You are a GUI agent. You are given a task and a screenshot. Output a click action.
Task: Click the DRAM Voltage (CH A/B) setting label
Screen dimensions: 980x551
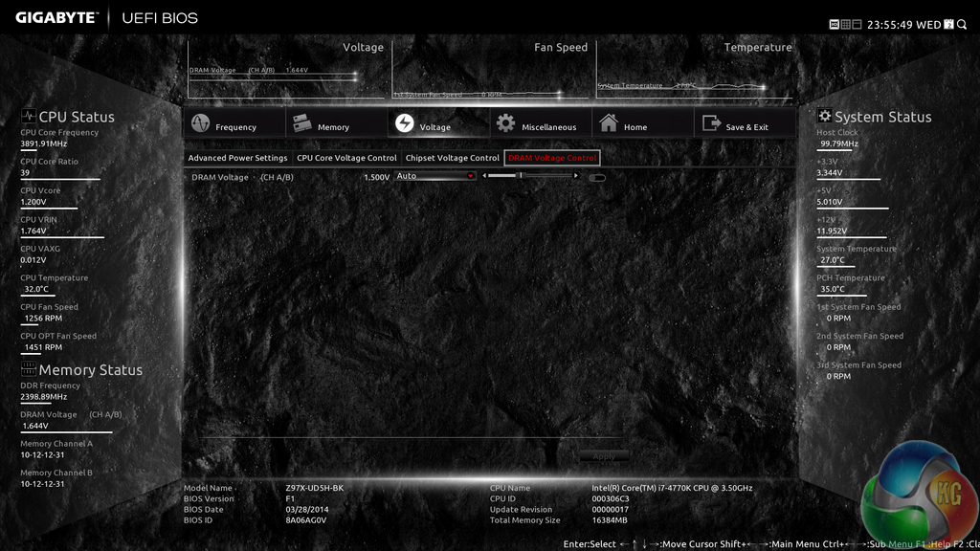242,177
